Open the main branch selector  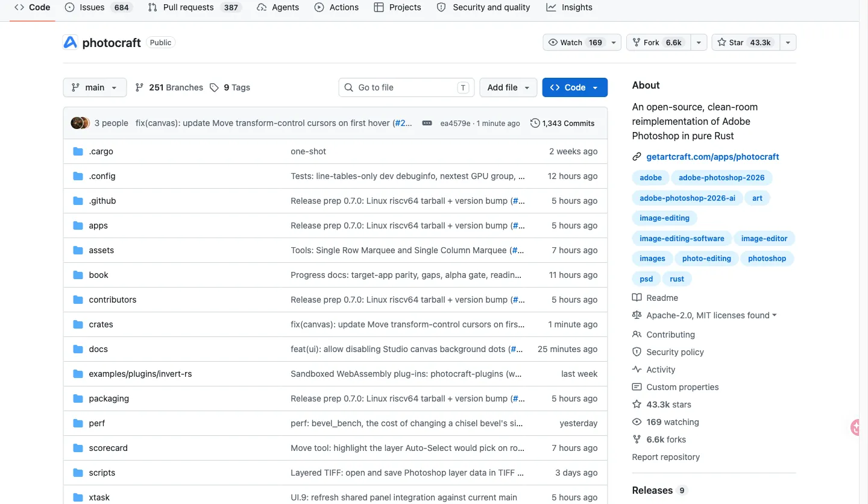95,87
